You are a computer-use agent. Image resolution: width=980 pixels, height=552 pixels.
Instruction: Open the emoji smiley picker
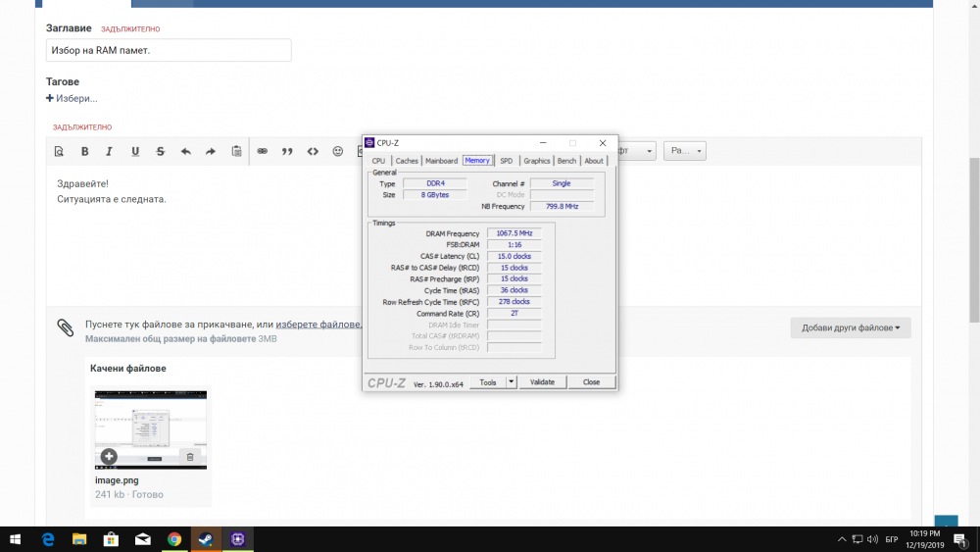tap(337, 151)
